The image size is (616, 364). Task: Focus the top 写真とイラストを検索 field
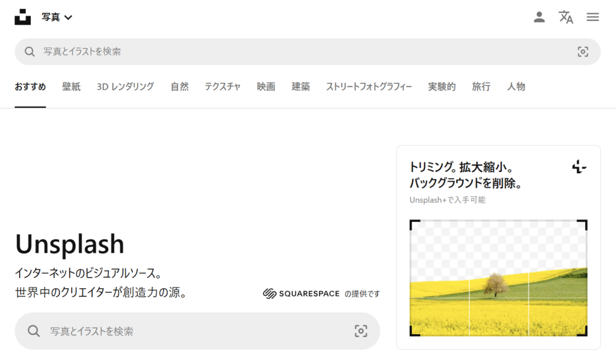301,52
